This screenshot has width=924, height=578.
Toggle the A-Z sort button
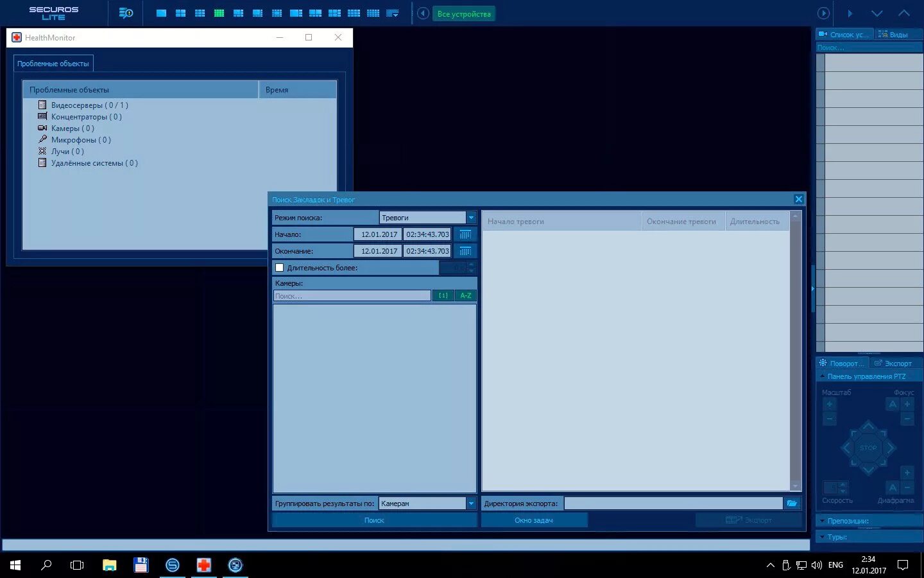coord(466,295)
